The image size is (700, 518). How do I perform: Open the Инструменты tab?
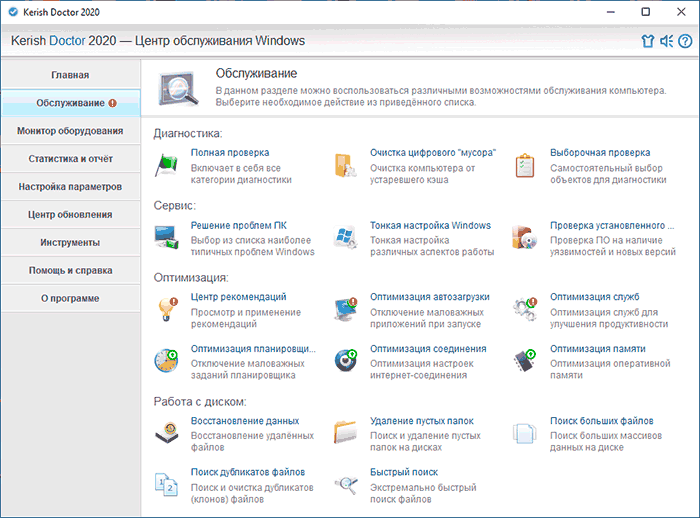tap(71, 242)
